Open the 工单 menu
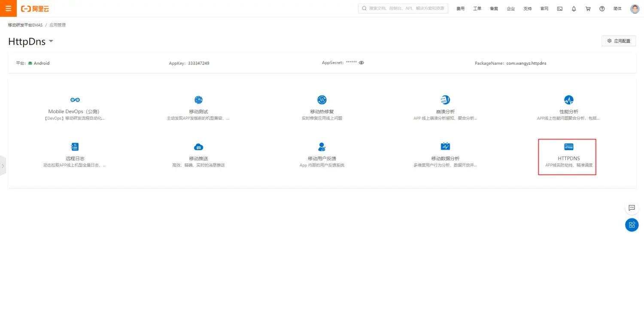Image resolution: width=644 pixels, height=314 pixels. (477, 9)
